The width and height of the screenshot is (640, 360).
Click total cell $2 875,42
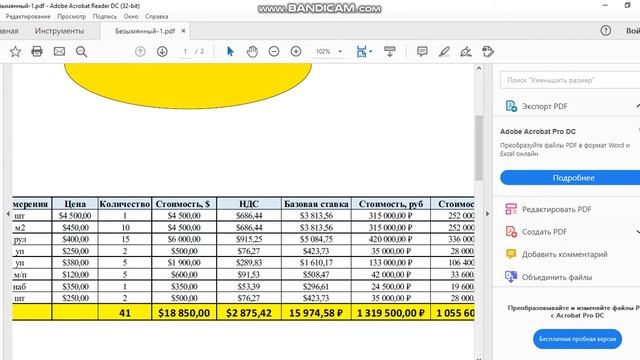[x=249, y=313]
